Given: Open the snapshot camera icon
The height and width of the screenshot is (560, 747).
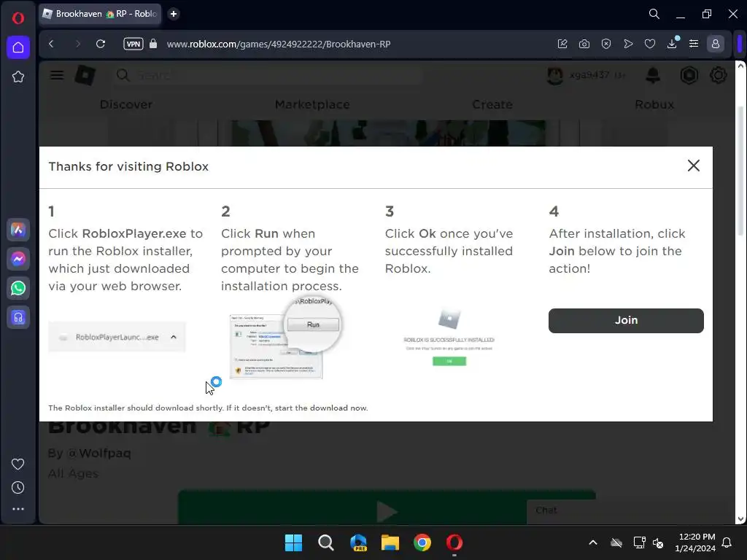Looking at the screenshot, I should 584,44.
